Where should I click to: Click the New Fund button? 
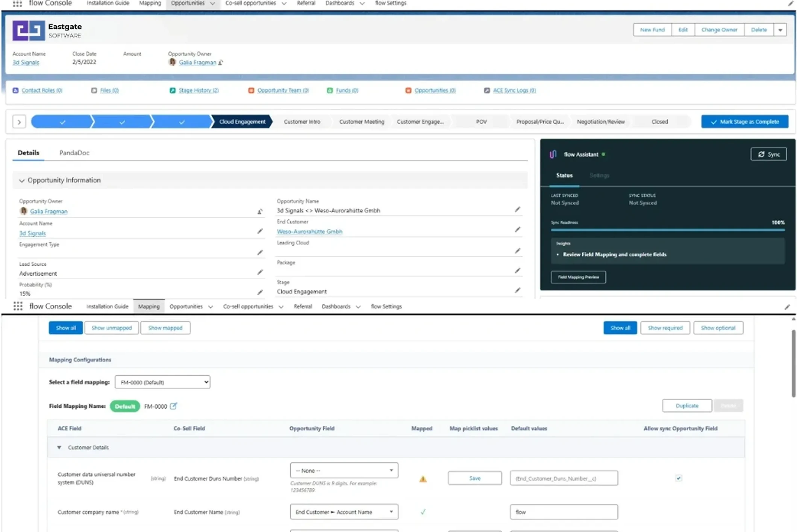(x=652, y=30)
